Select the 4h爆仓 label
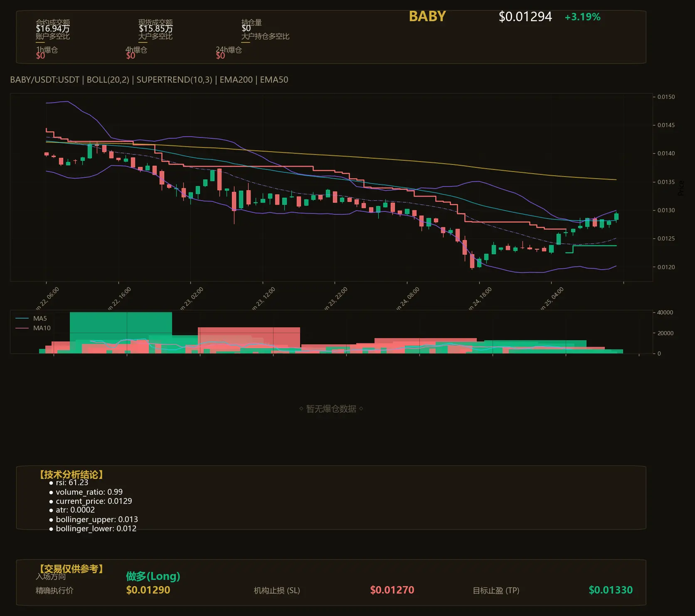The image size is (695, 616). coord(136,50)
